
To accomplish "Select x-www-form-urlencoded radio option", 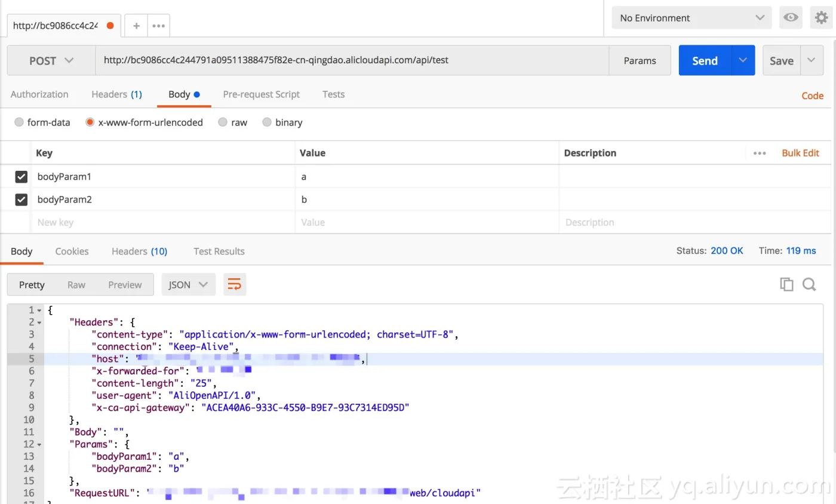I will pyautogui.click(x=90, y=122).
